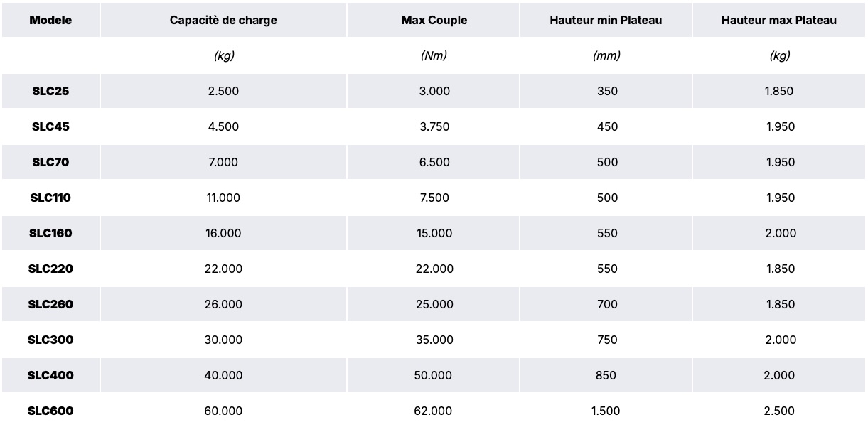Click the Modele column header
Image resolution: width=868 pixels, height=427 pixels.
(50, 20)
